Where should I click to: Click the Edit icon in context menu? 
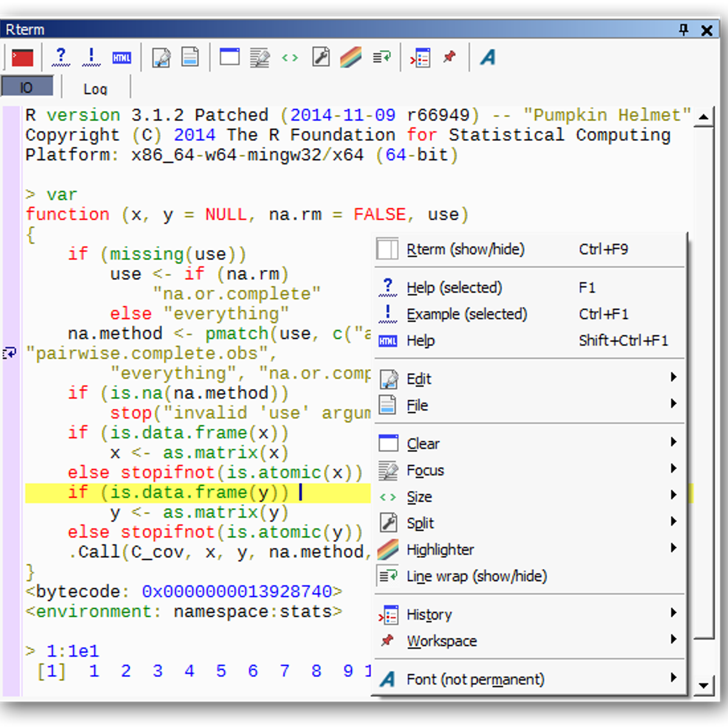388,379
